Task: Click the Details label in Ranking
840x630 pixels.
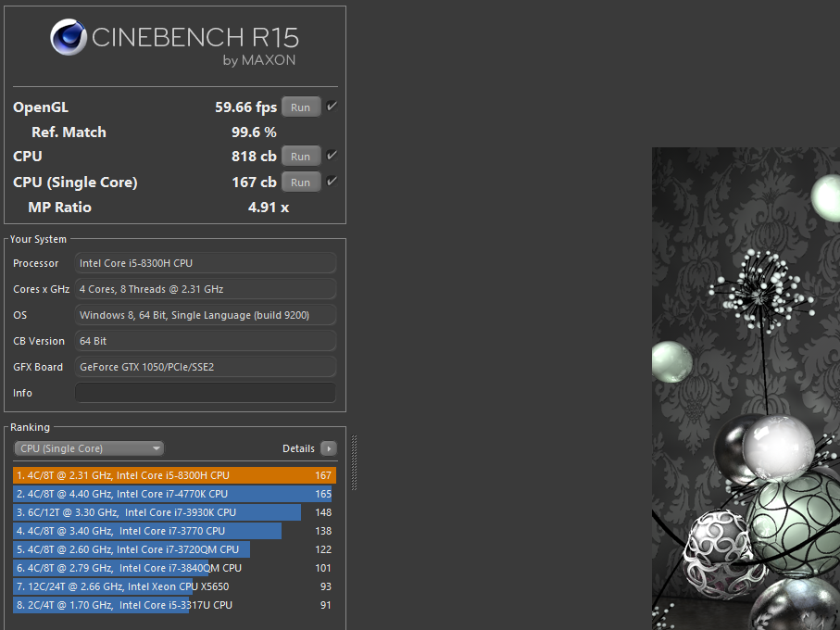Action: (x=298, y=448)
